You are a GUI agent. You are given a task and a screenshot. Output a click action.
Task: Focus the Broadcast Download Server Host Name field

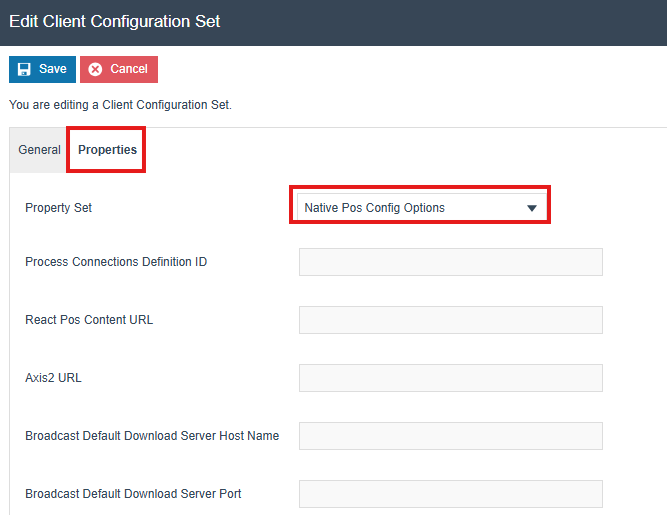[x=450, y=436]
